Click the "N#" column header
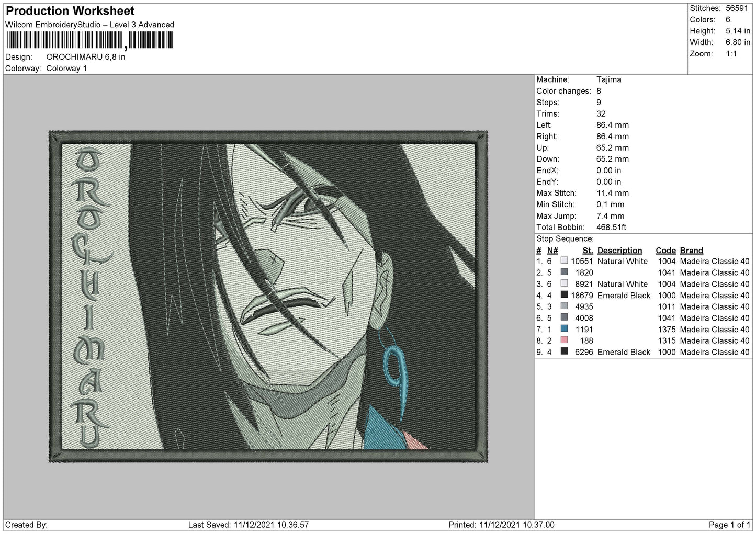The width and height of the screenshot is (756, 534). point(552,251)
